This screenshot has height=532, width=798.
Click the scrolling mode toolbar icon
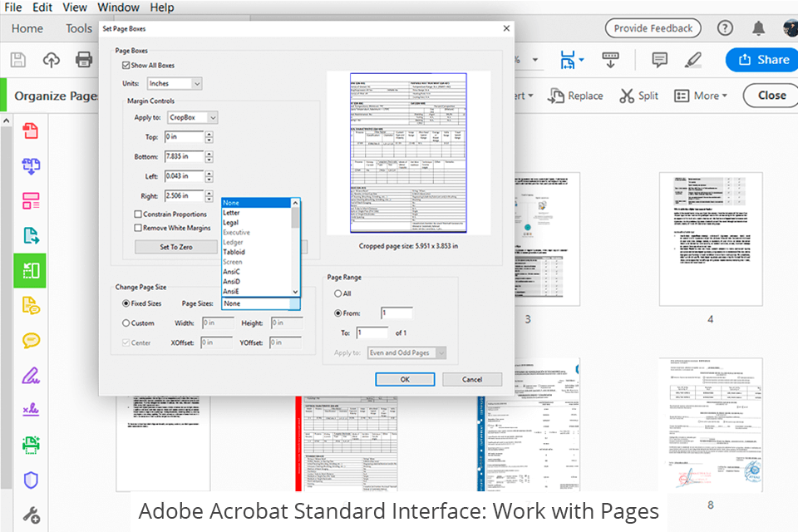click(x=610, y=60)
